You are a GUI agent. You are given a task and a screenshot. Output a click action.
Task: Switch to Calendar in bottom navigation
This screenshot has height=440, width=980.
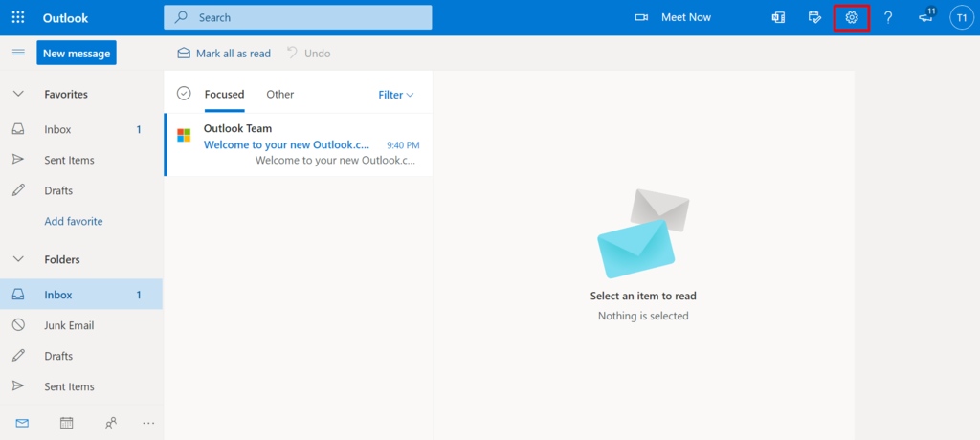pyautogui.click(x=67, y=423)
